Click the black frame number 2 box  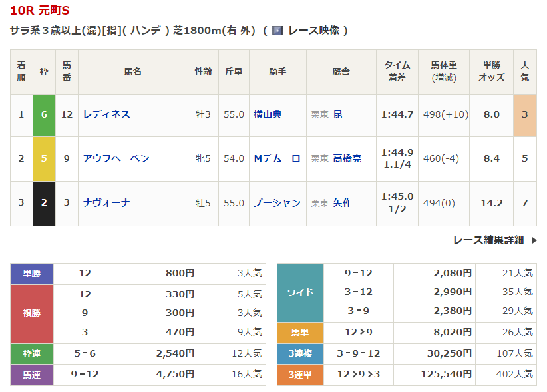click(x=44, y=203)
